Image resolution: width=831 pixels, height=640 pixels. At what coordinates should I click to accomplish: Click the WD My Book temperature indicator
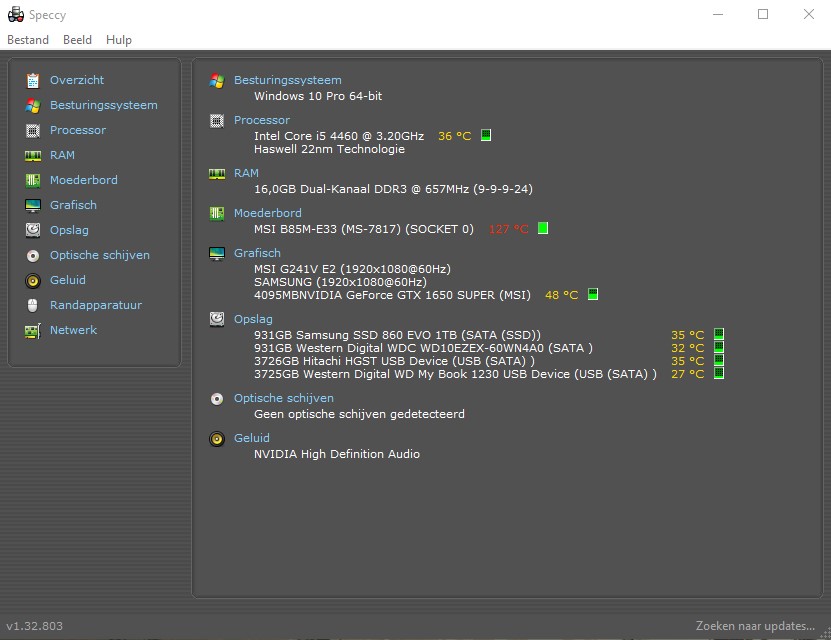(x=719, y=374)
